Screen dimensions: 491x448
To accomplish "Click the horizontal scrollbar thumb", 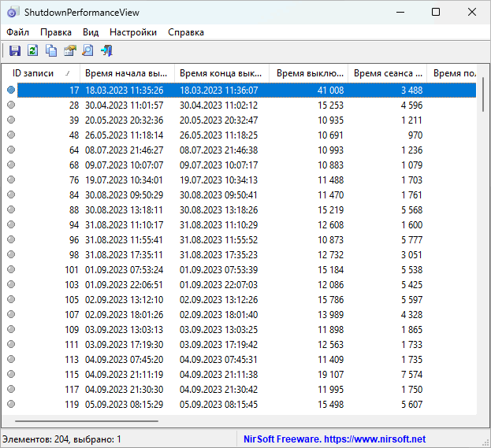I will tap(87, 421).
